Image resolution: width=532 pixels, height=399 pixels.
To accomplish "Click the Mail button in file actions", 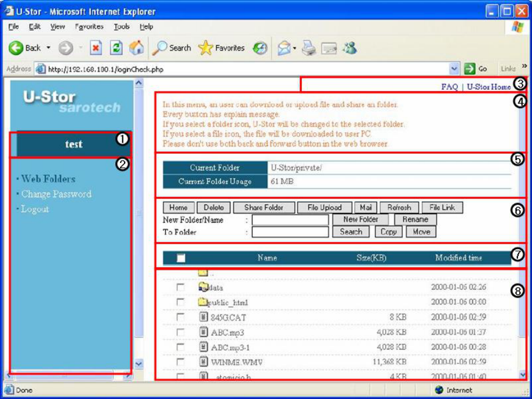I will point(366,208).
